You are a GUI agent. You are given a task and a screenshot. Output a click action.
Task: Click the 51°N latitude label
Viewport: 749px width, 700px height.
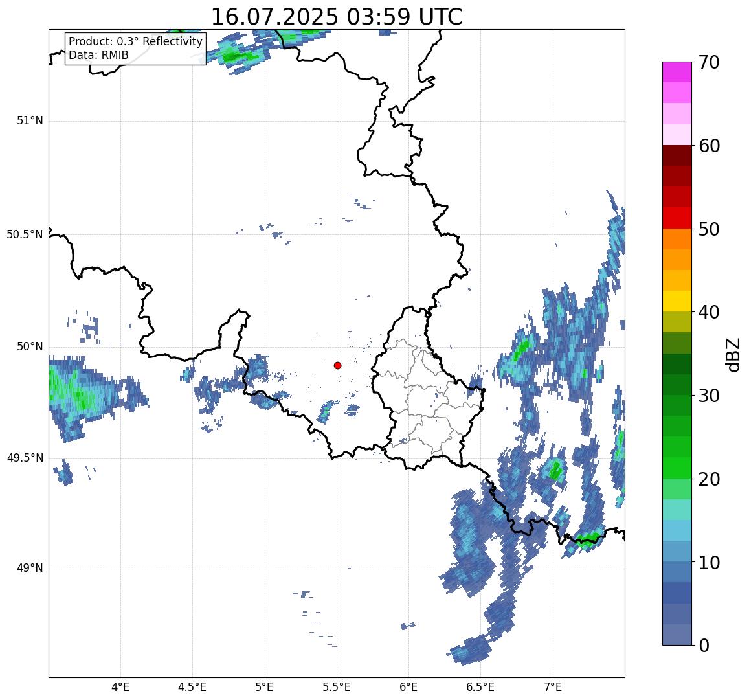click(x=30, y=121)
